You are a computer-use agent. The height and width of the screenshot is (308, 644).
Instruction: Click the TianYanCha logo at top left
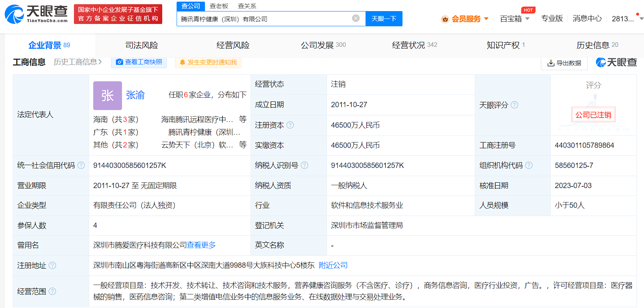(36, 14)
